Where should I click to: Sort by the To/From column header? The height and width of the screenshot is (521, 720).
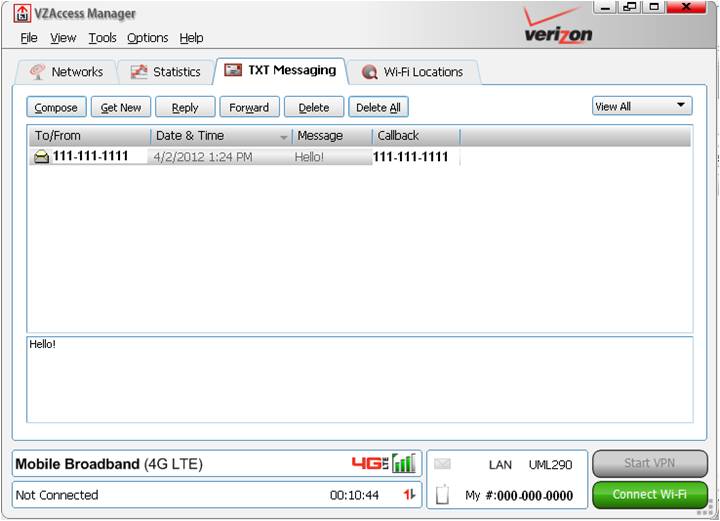tap(90, 136)
